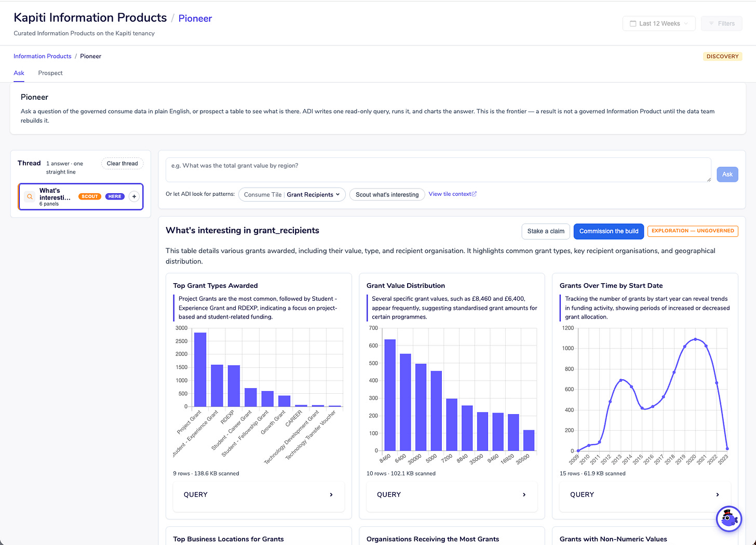Expand QUERY under Top Grant Types Awarded

coord(259,495)
